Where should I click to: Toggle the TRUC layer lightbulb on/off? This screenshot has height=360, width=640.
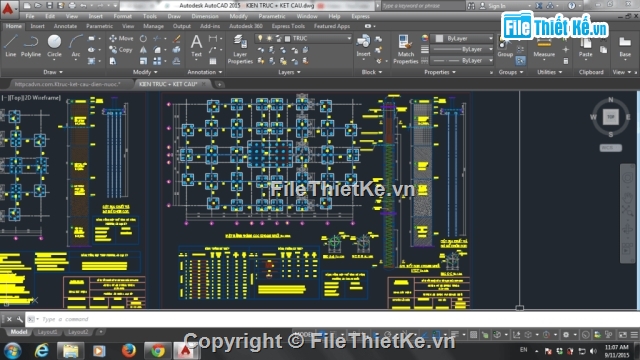pyautogui.click(x=260, y=38)
